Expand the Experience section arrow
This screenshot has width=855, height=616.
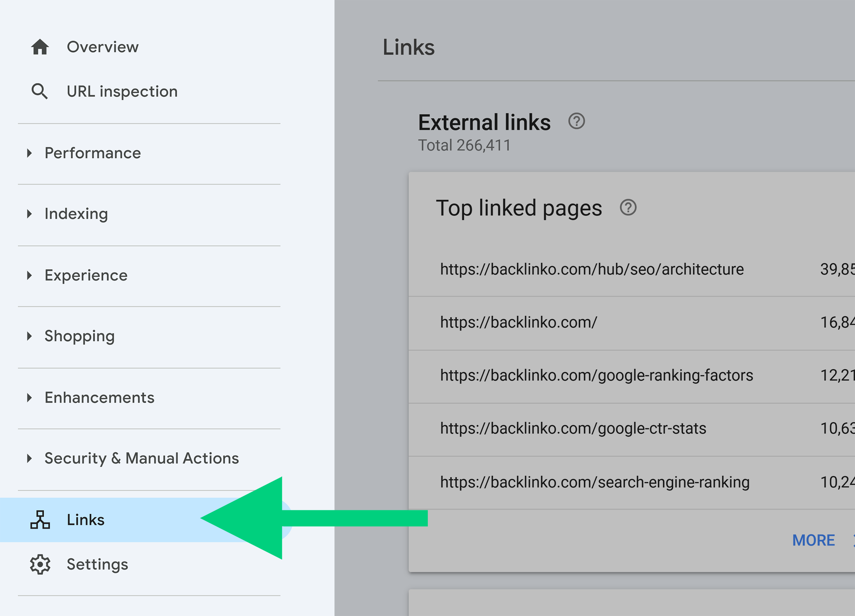[29, 275]
